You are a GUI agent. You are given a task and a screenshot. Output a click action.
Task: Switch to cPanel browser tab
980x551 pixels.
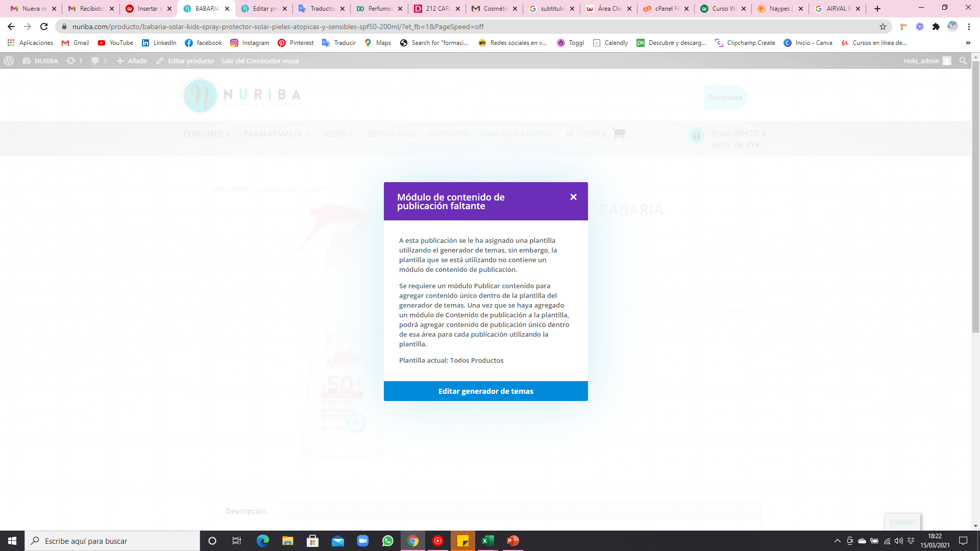pos(666,9)
